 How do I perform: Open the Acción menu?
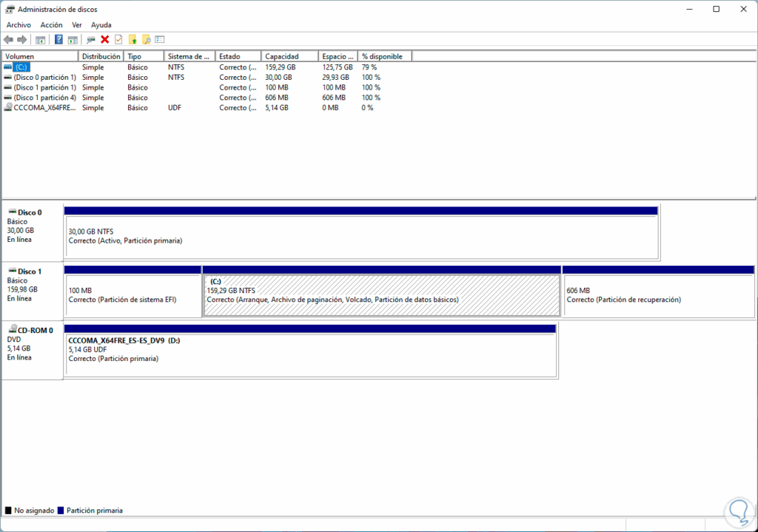tap(50, 24)
